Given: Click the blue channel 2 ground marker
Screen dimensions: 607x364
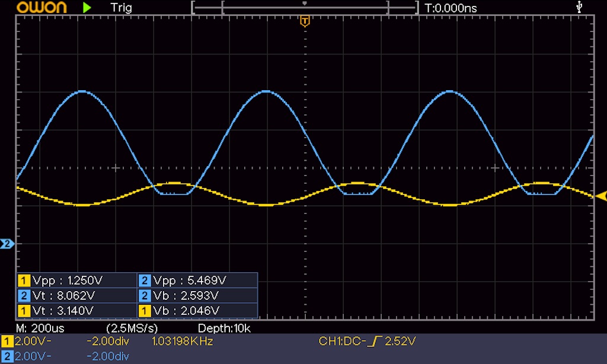Looking at the screenshot, I should pos(7,244).
